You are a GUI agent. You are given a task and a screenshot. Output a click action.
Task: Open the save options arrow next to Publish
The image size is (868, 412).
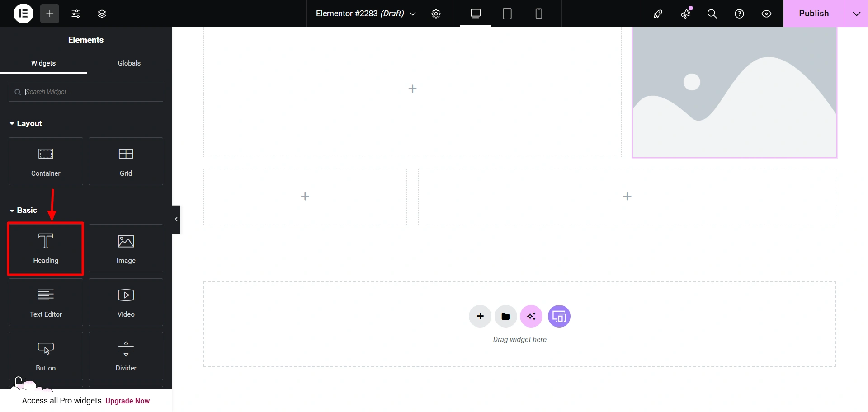[856, 14]
